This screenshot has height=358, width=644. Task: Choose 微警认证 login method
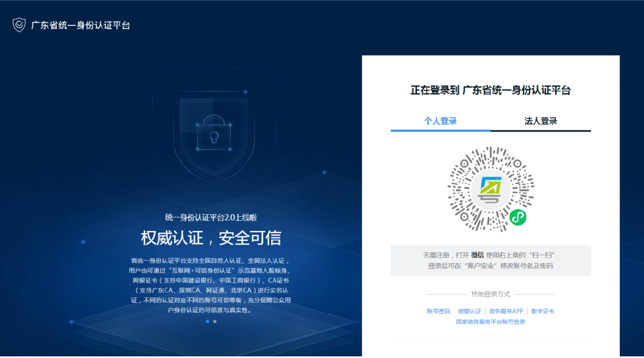(469, 311)
